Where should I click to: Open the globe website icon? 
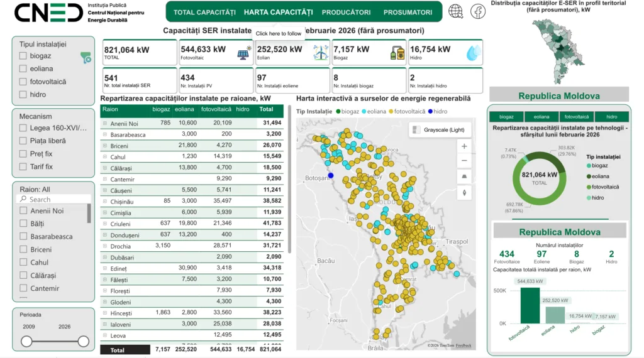[x=456, y=12]
